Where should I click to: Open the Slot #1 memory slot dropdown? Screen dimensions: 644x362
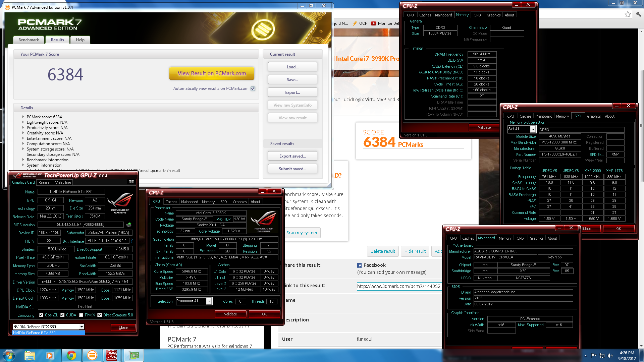click(533, 129)
